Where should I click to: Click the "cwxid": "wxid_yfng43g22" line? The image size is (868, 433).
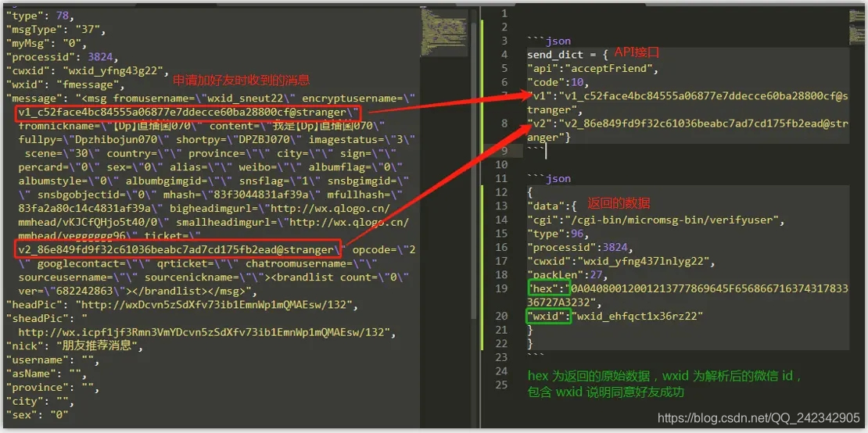click(x=87, y=71)
